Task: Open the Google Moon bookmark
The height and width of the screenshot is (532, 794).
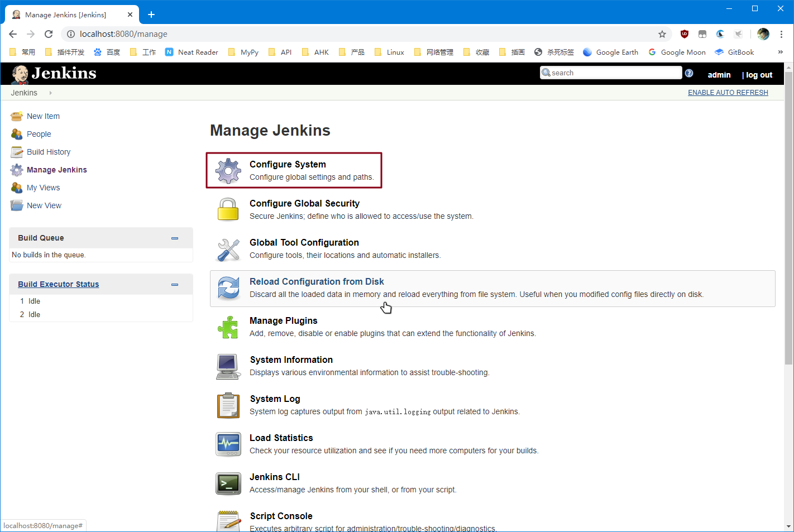Action: [x=677, y=52]
